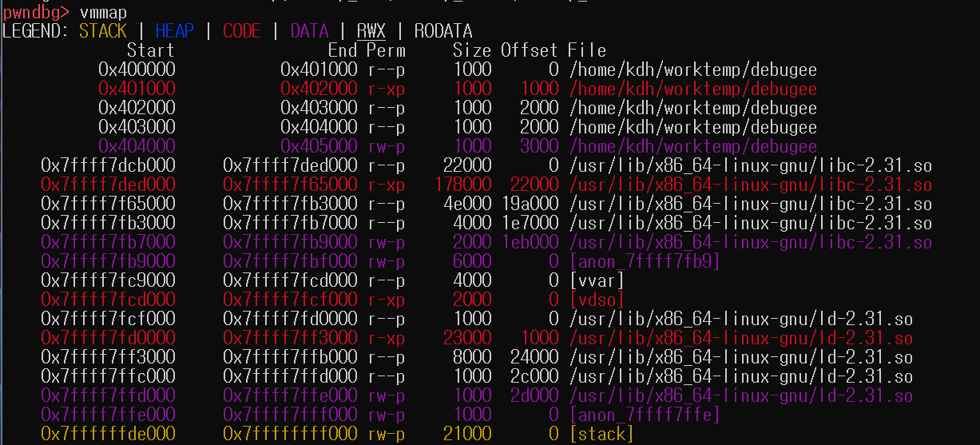Click the [anon_7ffff7fb9] mapping entry
980x445 pixels.
[645, 261]
